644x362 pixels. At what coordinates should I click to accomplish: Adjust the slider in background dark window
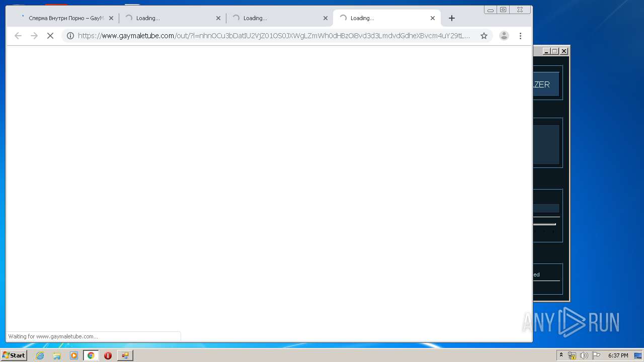tap(544, 224)
